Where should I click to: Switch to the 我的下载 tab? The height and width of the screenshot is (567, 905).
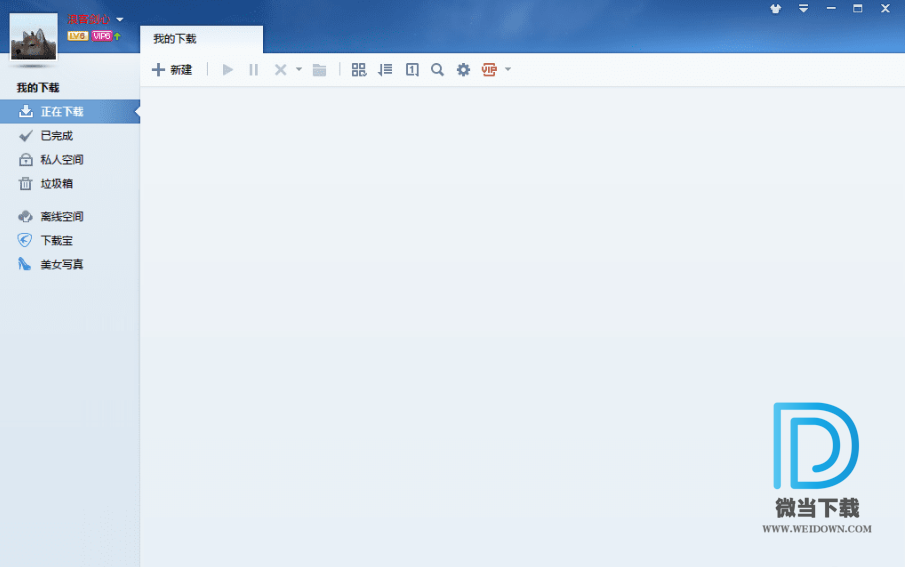[175, 39]
